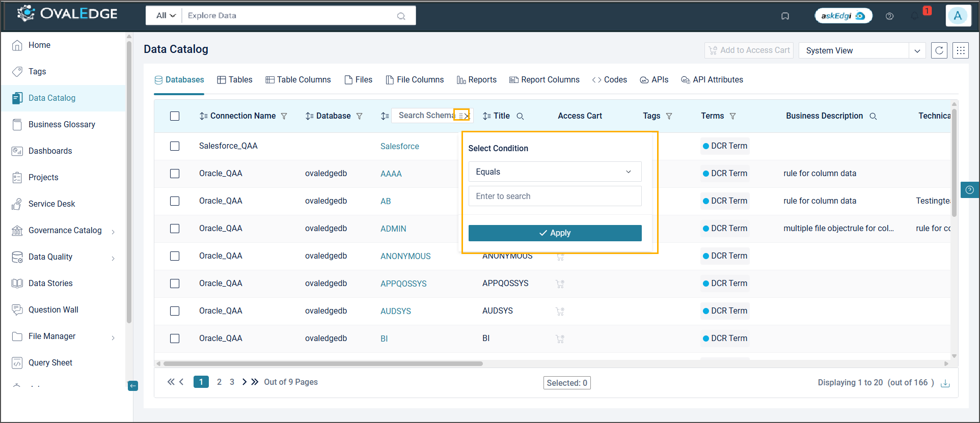Click the refresh icon beside System View
Image resolution: width=980 pixels, height=423 pixels.
click(x=939, y=50)
